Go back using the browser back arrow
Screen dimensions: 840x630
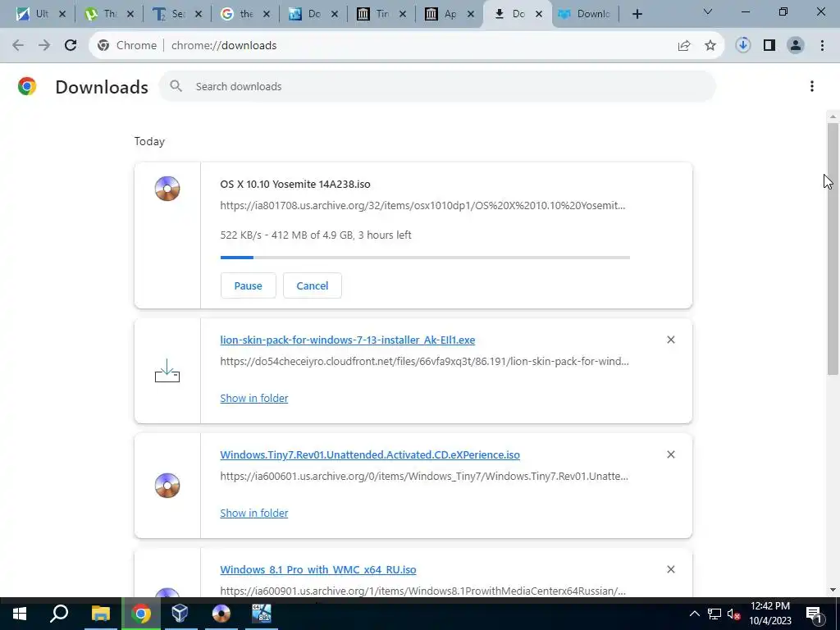pyautogui.click(x=18, y=46)
